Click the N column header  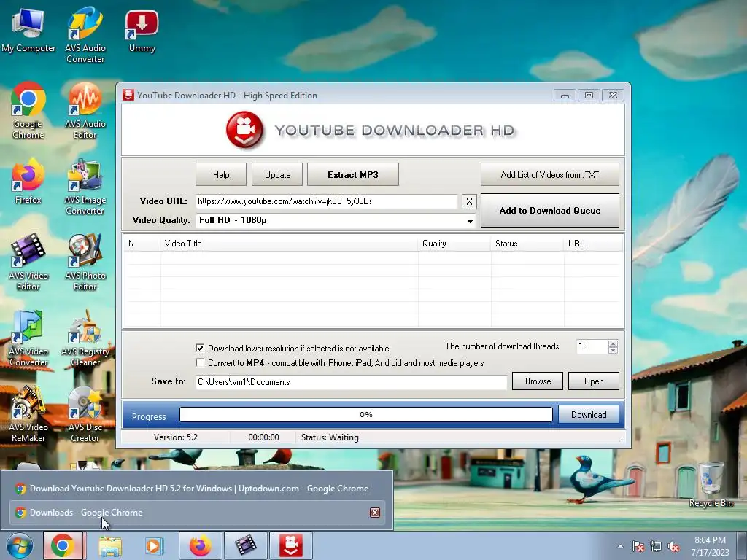[142, 244]
